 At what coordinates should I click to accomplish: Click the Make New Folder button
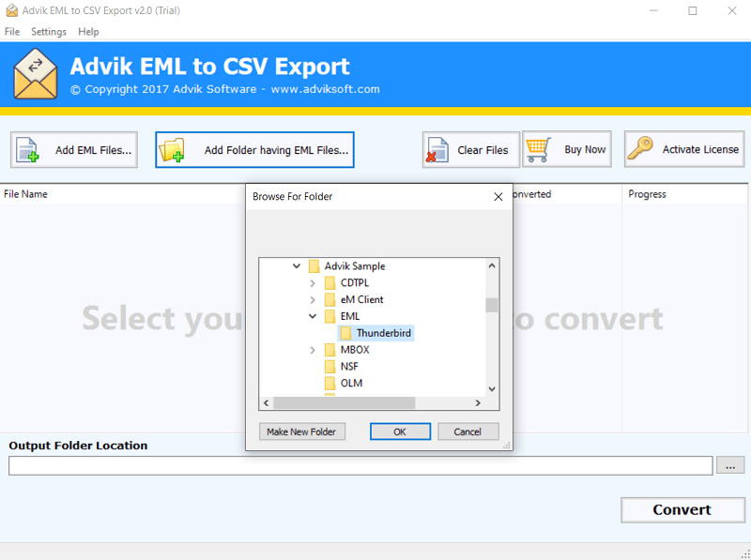pos(301,431)
